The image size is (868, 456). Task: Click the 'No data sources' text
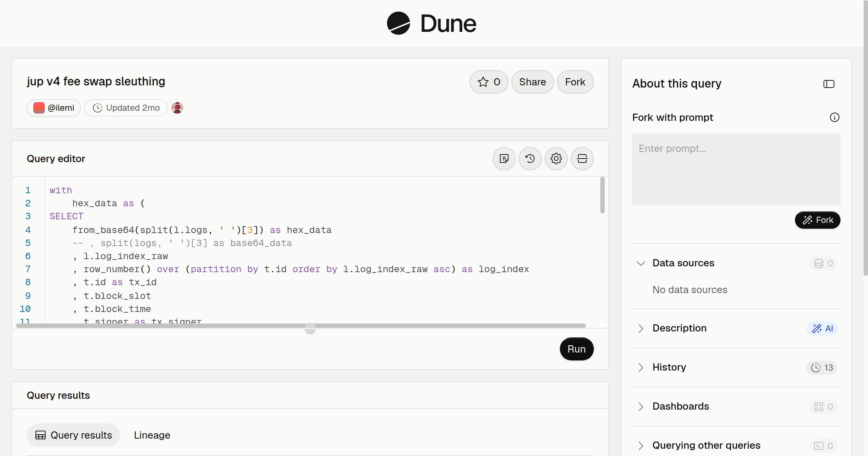690,290
